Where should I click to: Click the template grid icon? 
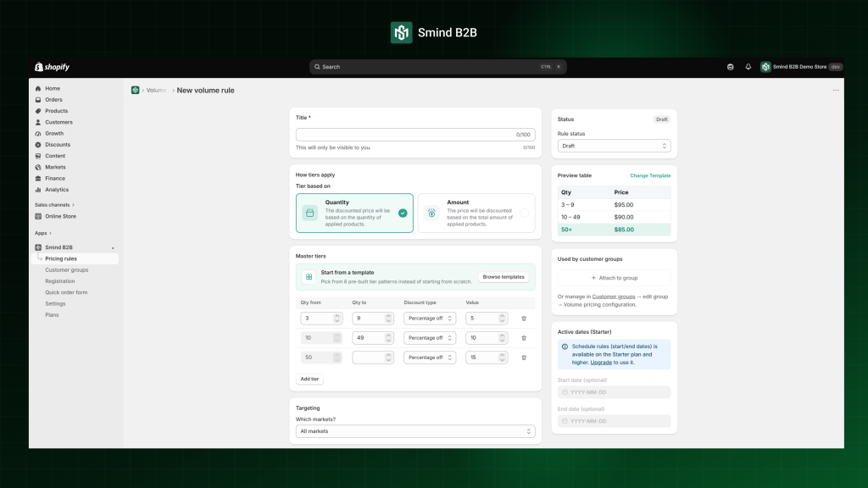pos(309,277)
